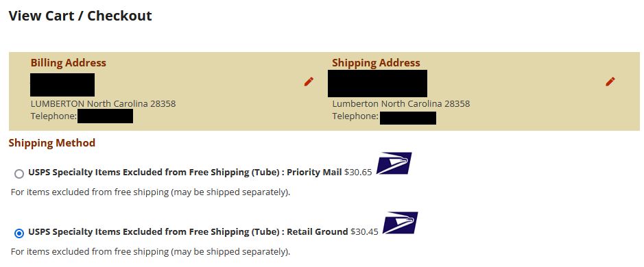644x267 pixels.
Task: Click shipping Lumberton North Carolina 28358 line
Action: coord(401,104)
